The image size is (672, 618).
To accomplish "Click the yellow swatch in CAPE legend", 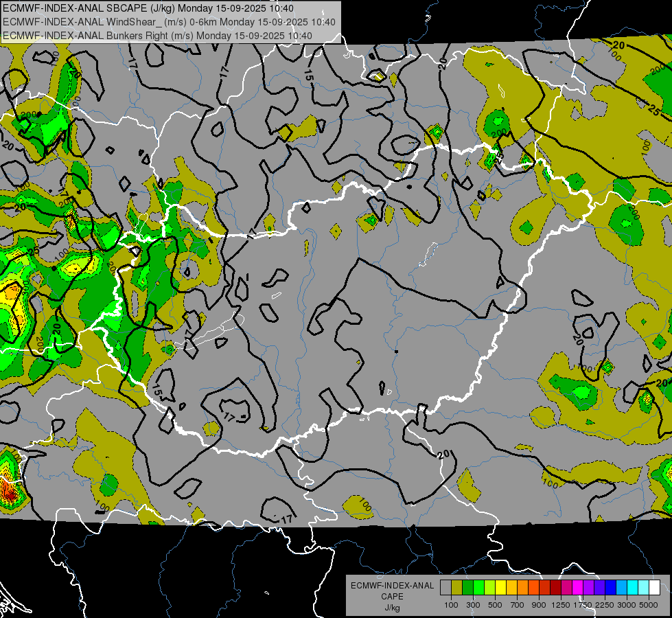I will 500,587.
